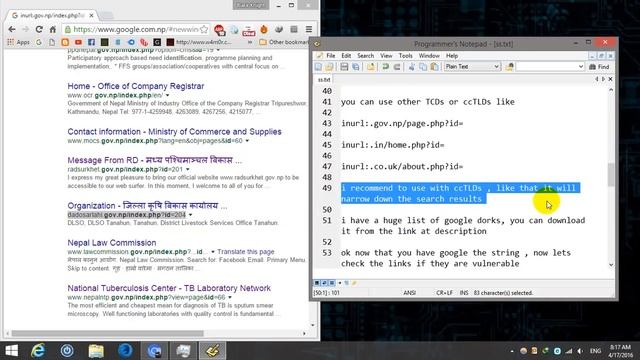
Task: Click the Copy icon in Notepad toolbar
Action: (423, 67)
